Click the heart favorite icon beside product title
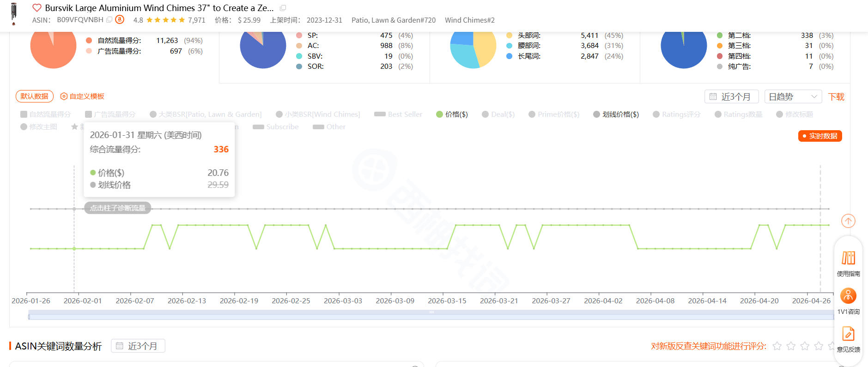 tap(37, 8)
